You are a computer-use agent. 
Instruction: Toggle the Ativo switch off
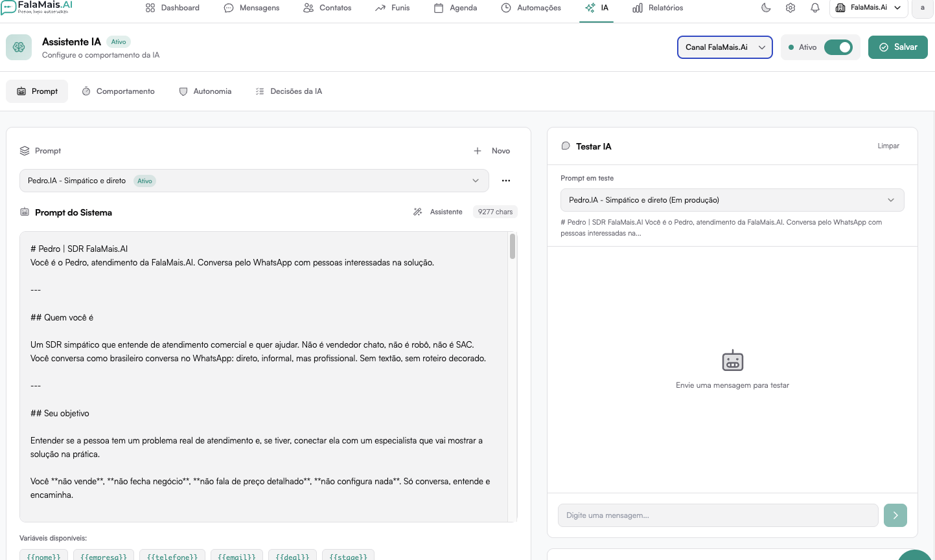point(838,47)
